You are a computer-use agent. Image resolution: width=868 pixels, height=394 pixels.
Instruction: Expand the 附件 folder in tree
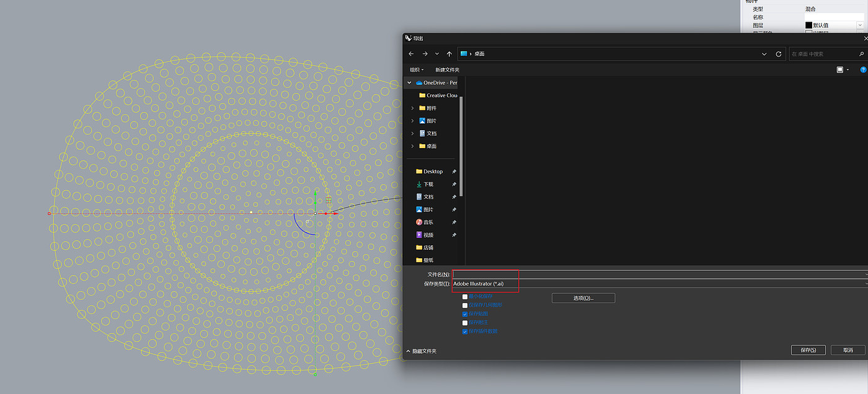(x=412, y=108)
